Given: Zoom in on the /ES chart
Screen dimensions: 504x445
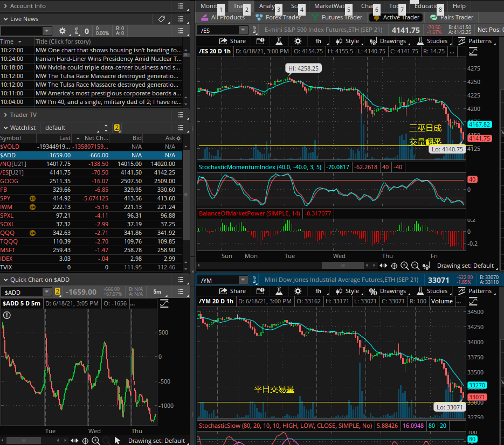Looking at the screenshot, I should tap(405, 266).
